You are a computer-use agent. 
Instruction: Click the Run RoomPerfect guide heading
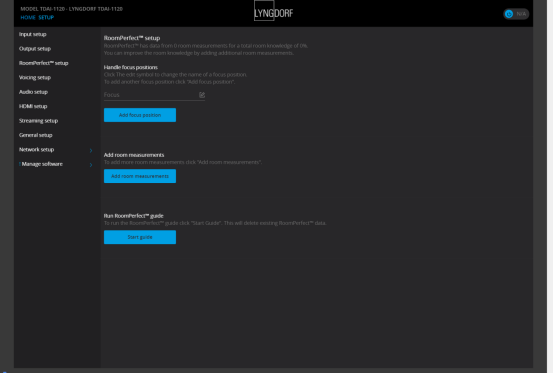[x=133, y=216]
